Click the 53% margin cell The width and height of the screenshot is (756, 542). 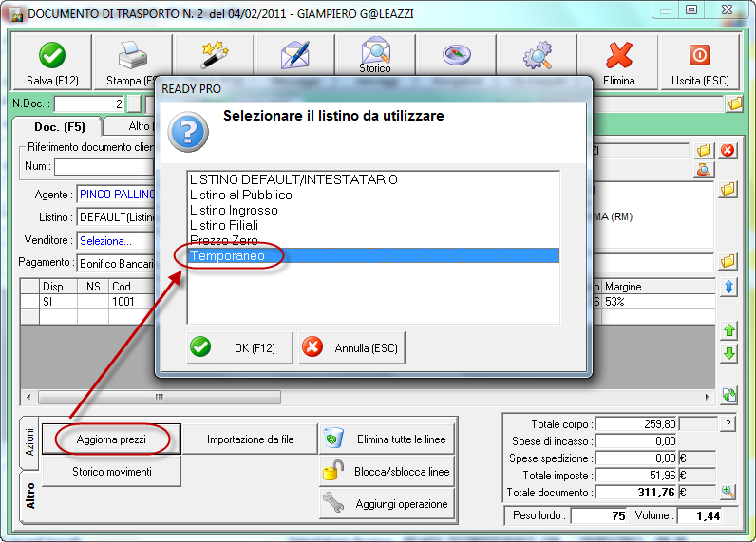pyautogui.click(x=657, y=302)
